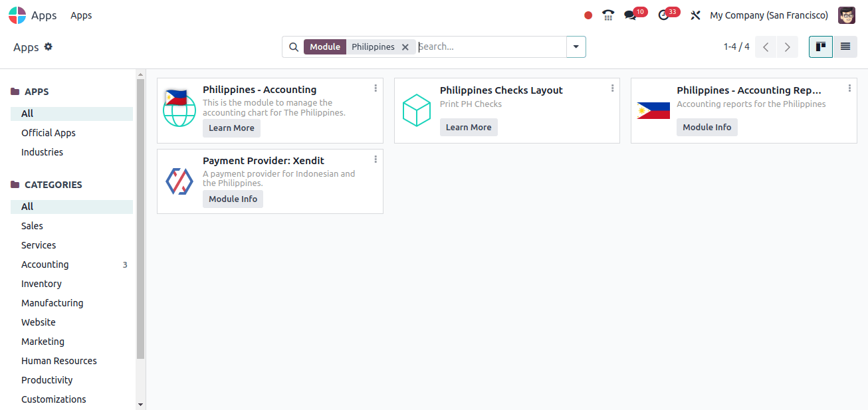868x410 pixels.
Task: Filter by the Customizations category
Action: click(x=72, y=399)
